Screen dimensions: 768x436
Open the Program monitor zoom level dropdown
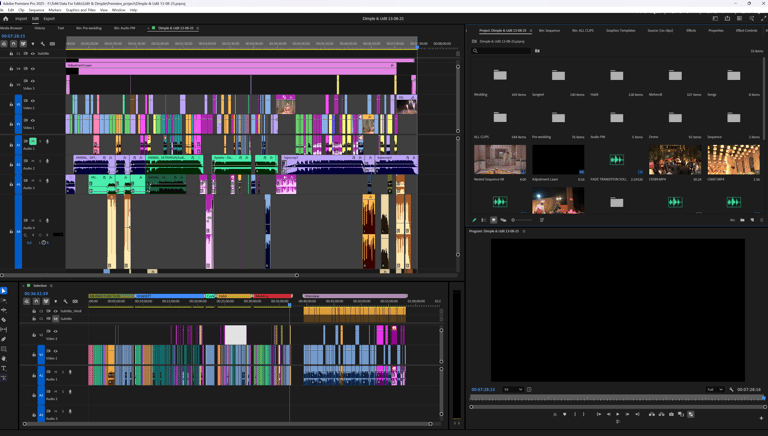click(x=513, y=390)
